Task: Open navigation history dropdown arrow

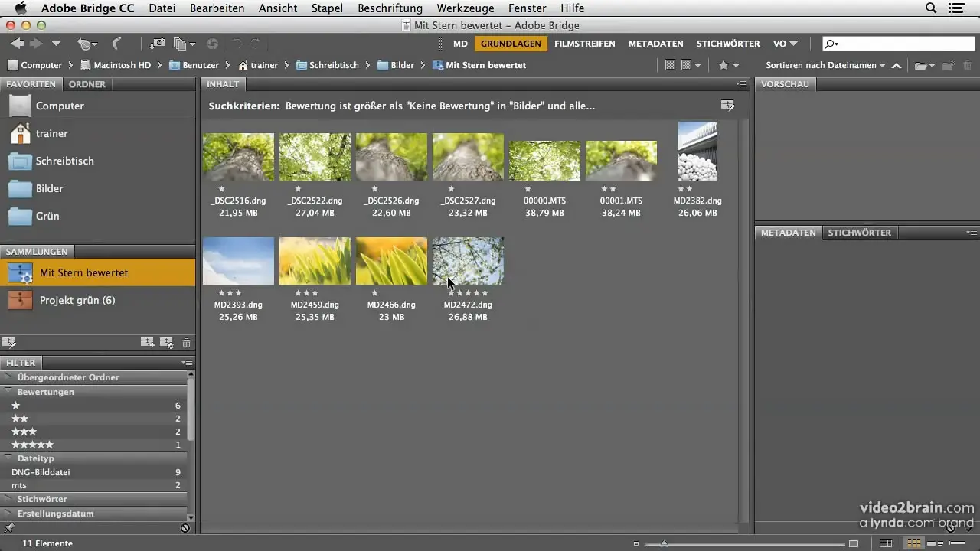Action: coord(56,44)
